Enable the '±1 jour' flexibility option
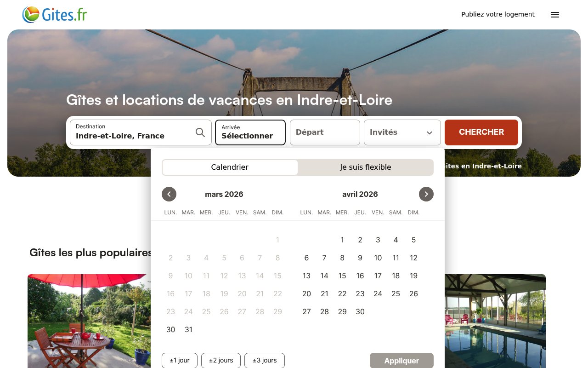This screenshot has width=588, height=368. (179, 360)
